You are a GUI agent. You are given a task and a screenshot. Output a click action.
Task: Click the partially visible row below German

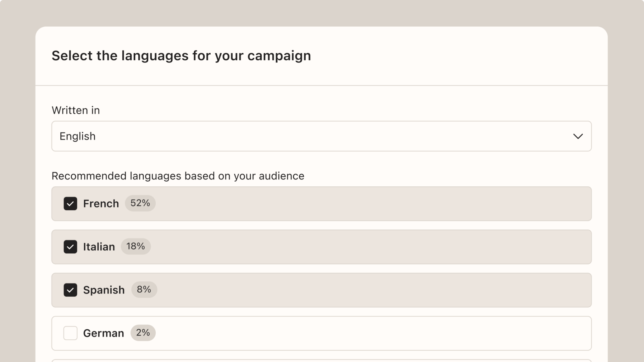click(321, 360)
